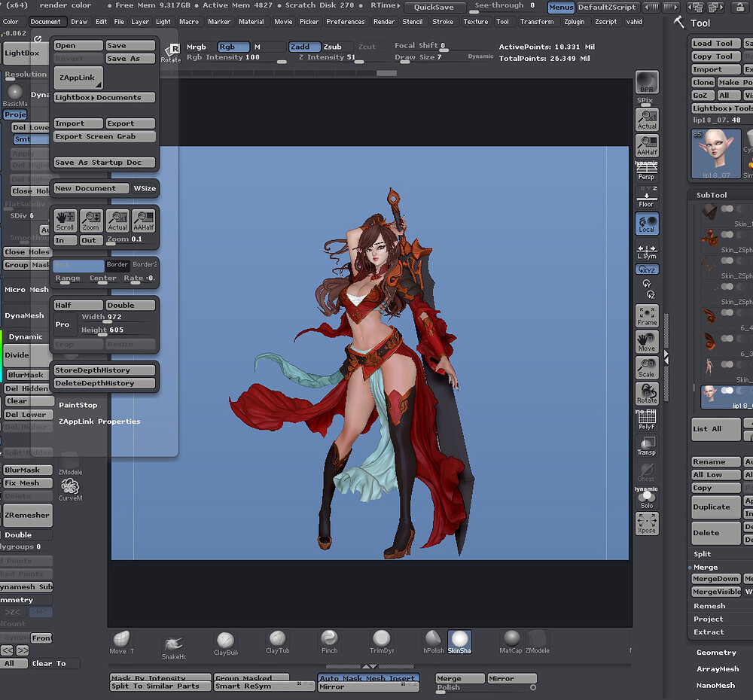The height and width of the screenshot is (700, 753).
Task: Click the AAHalf icon in right shelf
Action: coord(647,145)
